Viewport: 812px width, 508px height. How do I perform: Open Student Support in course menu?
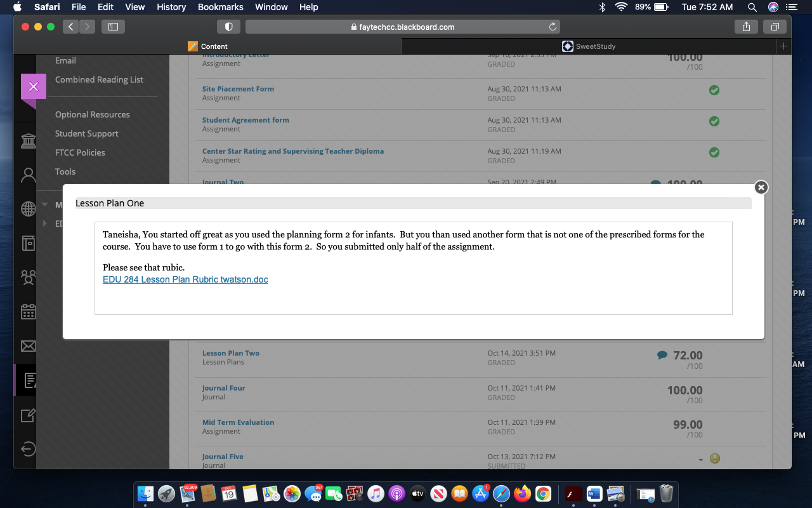pyautogui.click(x=87, y=133)
